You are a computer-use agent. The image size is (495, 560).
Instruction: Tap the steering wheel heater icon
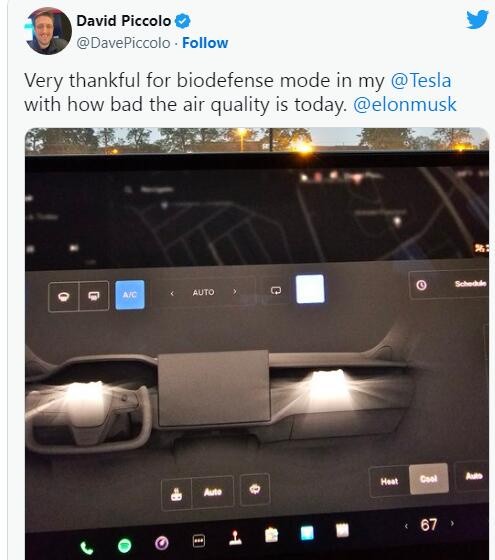(255, 489)
